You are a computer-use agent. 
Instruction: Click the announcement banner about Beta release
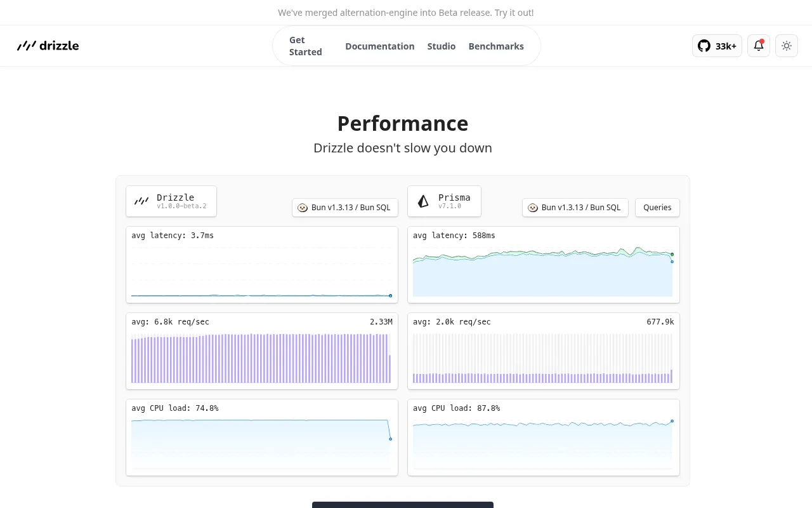[406, 13]
